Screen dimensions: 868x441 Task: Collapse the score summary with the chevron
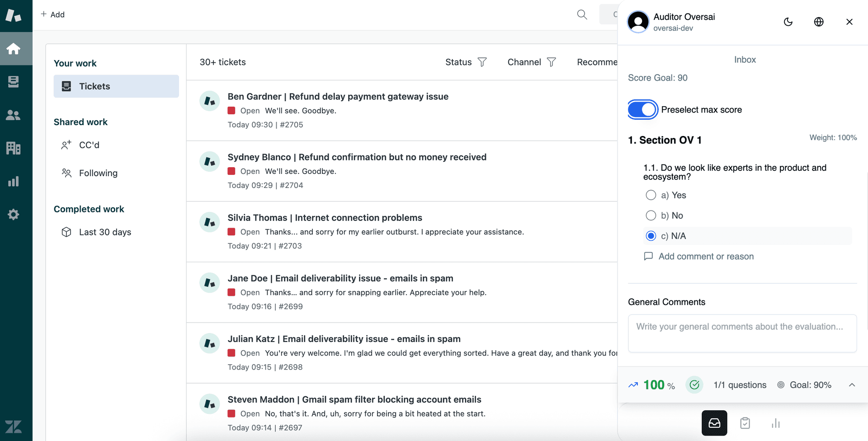(851, 385)
